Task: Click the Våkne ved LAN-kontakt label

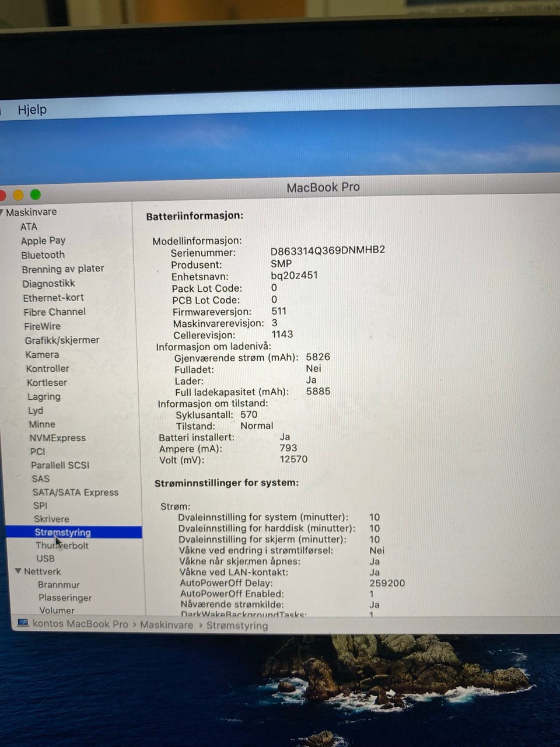Action: click(234, 572)
